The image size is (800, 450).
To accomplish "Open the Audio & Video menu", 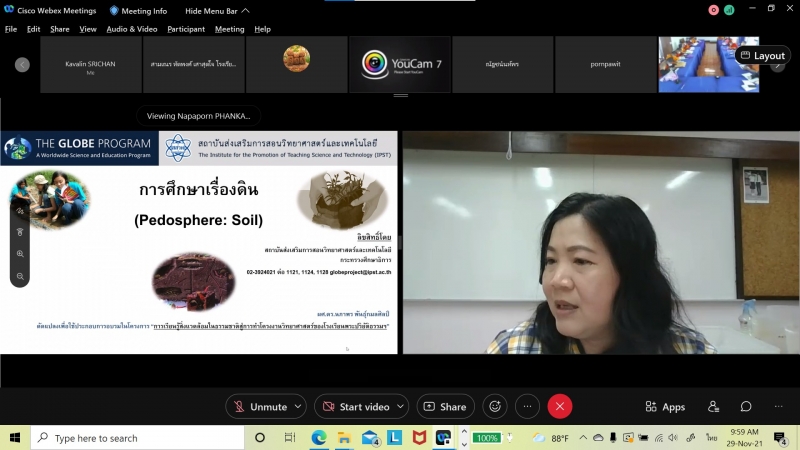I will point(132,29).
